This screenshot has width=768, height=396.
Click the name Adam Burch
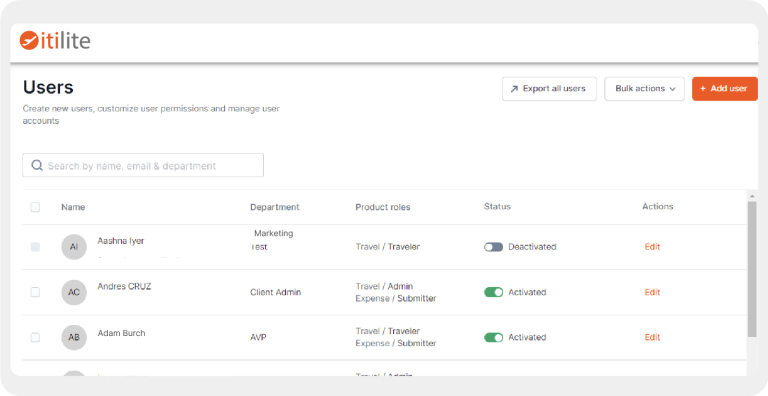point(121,333)
